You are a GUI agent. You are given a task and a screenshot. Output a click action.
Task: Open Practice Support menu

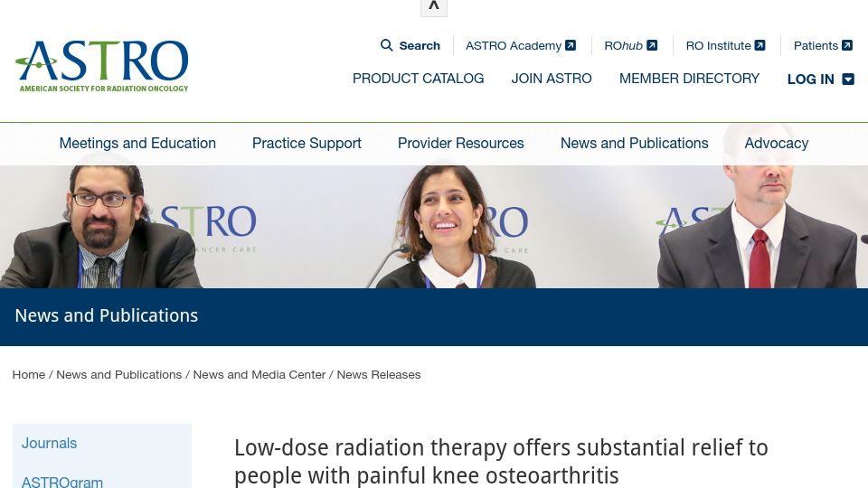pos(307,144)
